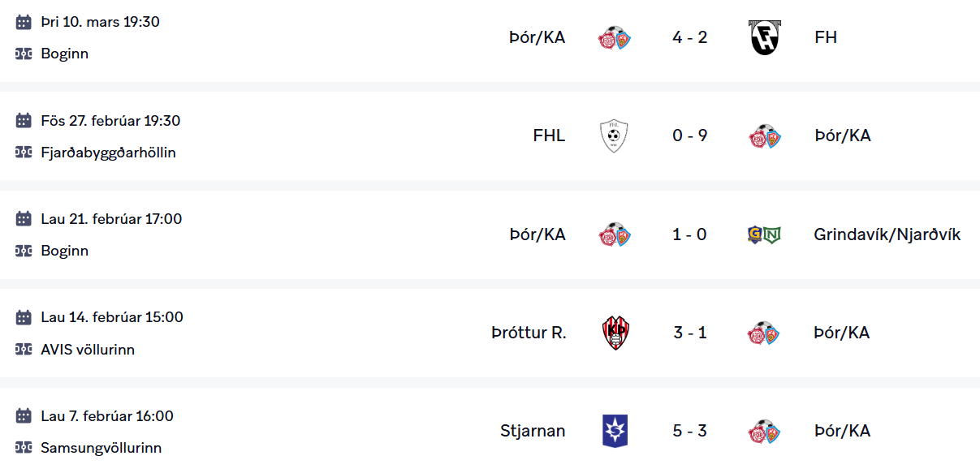Click the Lau 21. febrúar 17:00 date
This screenshot has height=473, width=980.
tap(111, 219)
